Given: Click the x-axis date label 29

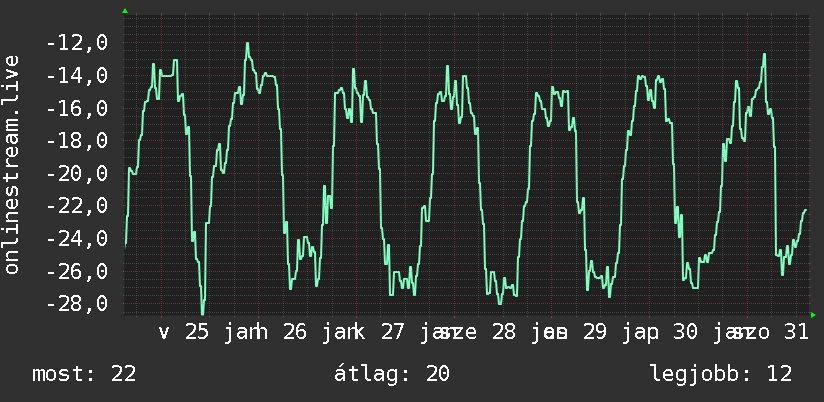Looking at the screenshot, I should pos(595,333).
